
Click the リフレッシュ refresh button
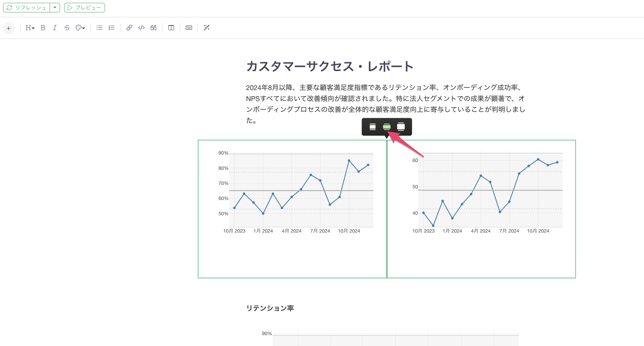coord(27,7)
